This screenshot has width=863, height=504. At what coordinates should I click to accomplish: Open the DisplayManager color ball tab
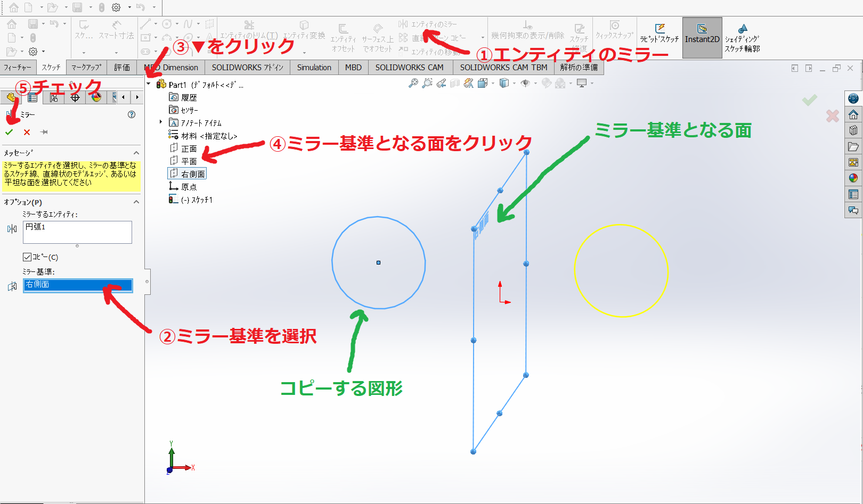tap(96, 97)
